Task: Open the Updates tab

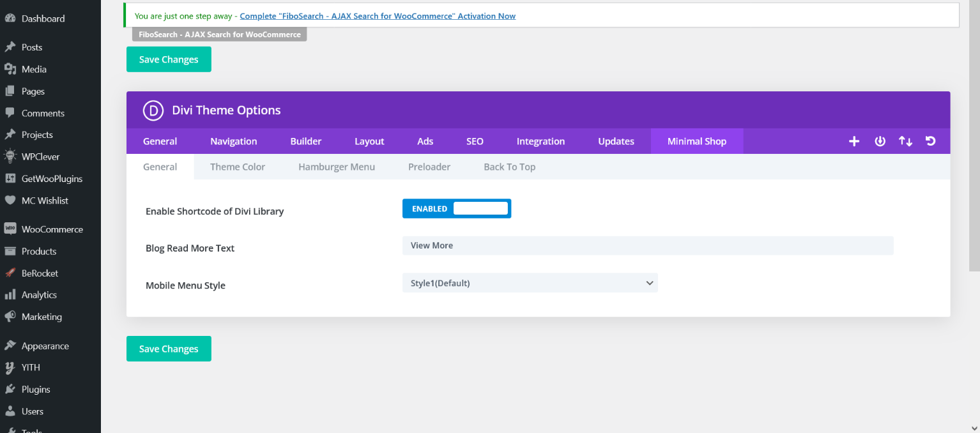Action: pos(616,141)
